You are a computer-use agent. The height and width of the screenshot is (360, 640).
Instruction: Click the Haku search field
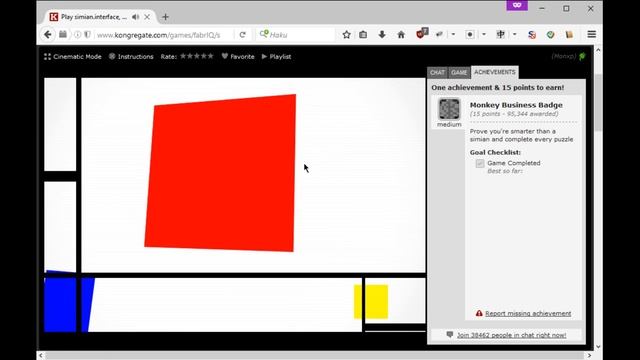[300, 35]
